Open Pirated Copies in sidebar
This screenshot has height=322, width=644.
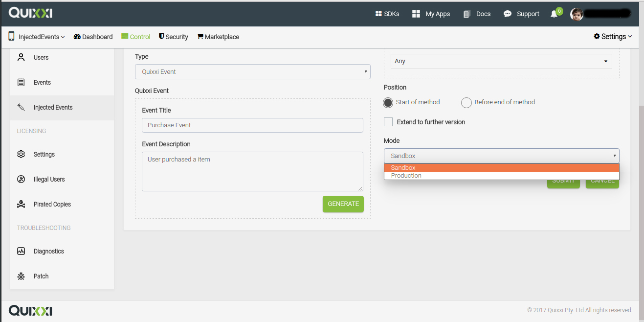click(x=62, y=204)
